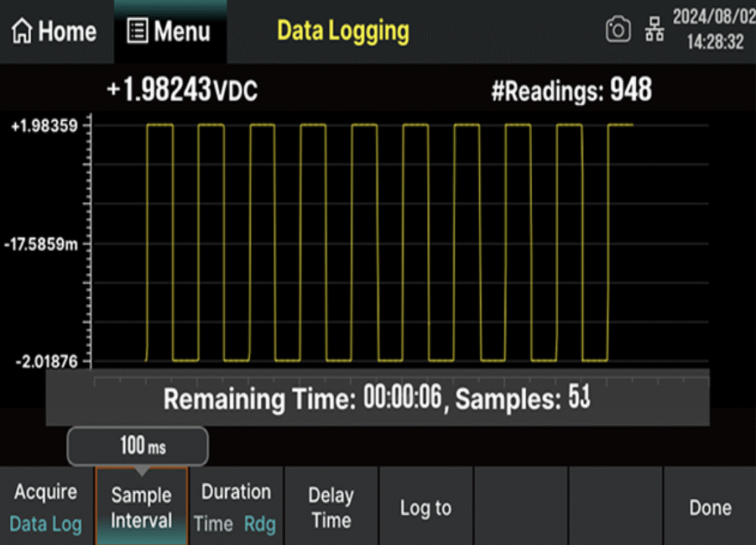
Task: Click the #Readings 948 counter
Action: pyautogui.click(x=572, y=90)
